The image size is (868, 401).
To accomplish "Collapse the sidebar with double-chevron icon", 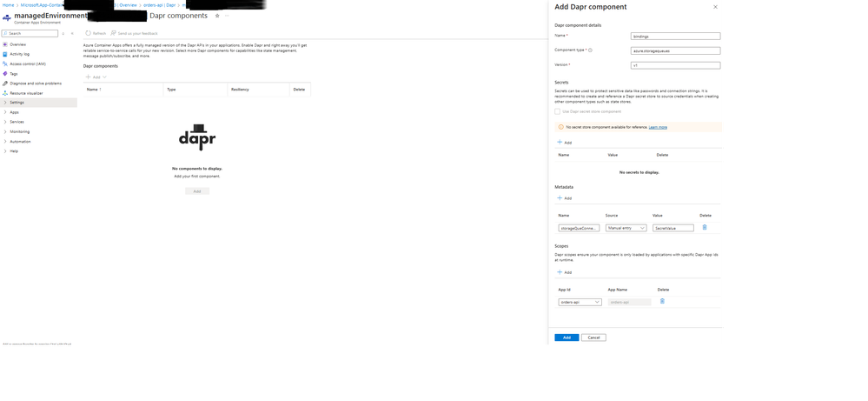I will [x=72, y=33].
